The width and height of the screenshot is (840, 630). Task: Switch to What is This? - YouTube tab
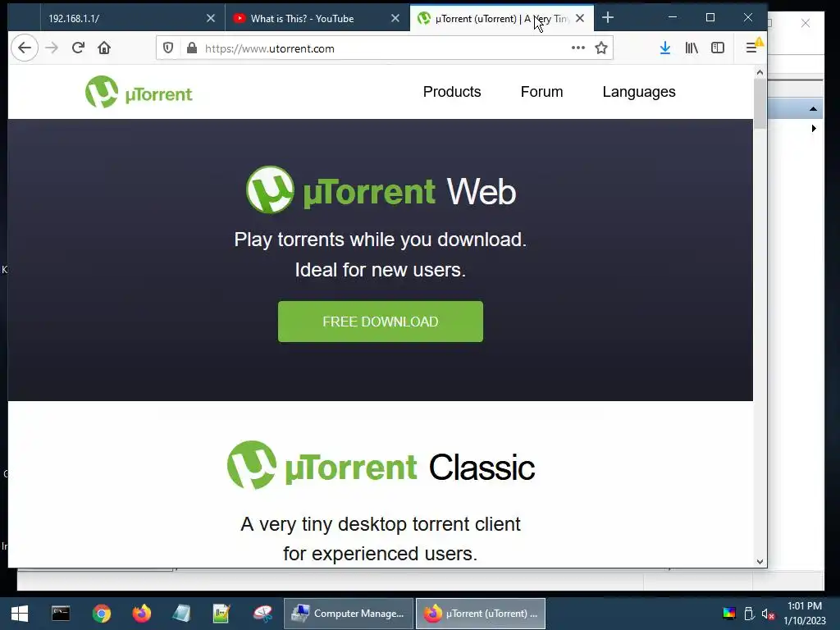point(317,18)
